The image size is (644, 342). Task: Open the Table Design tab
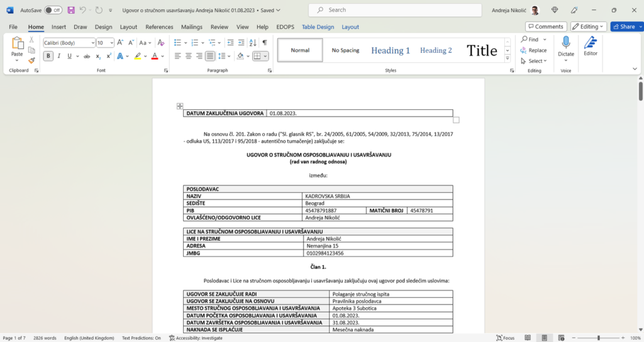(x=318, y=27)
